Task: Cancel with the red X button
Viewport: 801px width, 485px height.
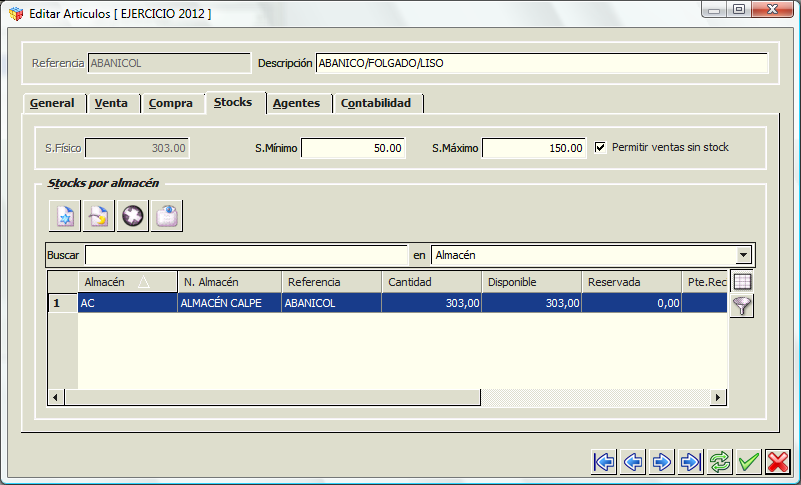Action: [x=778, y=462]
